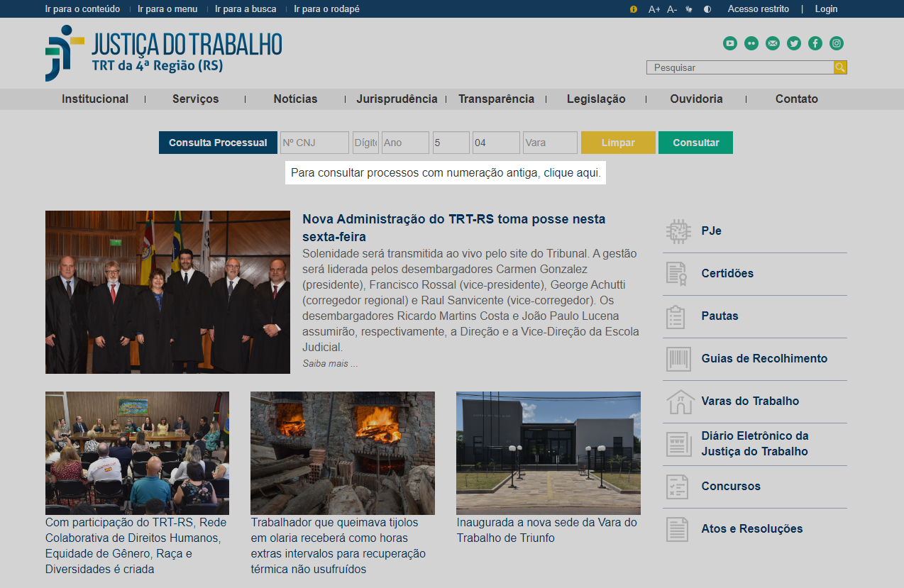904x588 pixels.
Task: Open the Twitter profile icon
Action: 794,43
